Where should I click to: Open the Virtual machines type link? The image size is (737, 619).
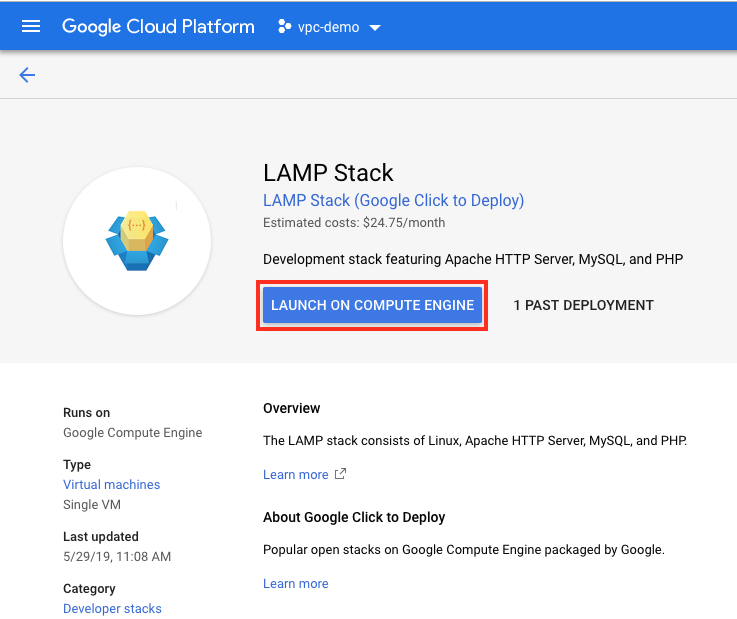[111, 484]
